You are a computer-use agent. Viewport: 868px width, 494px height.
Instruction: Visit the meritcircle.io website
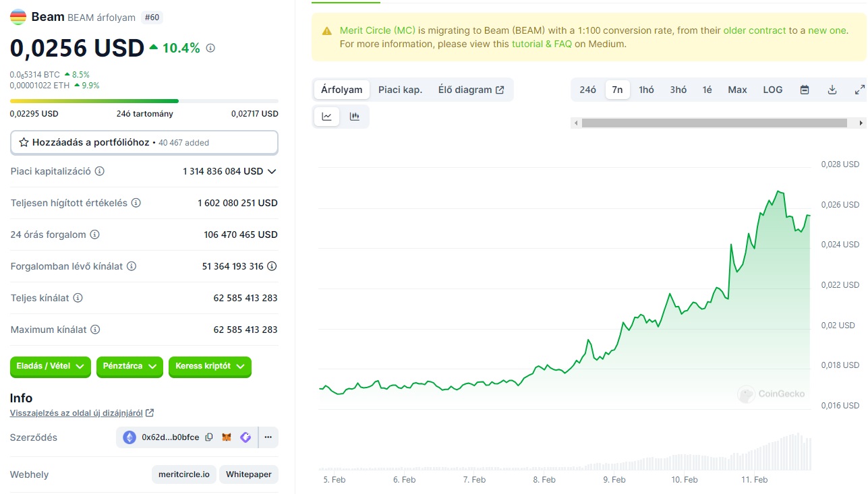184,474
